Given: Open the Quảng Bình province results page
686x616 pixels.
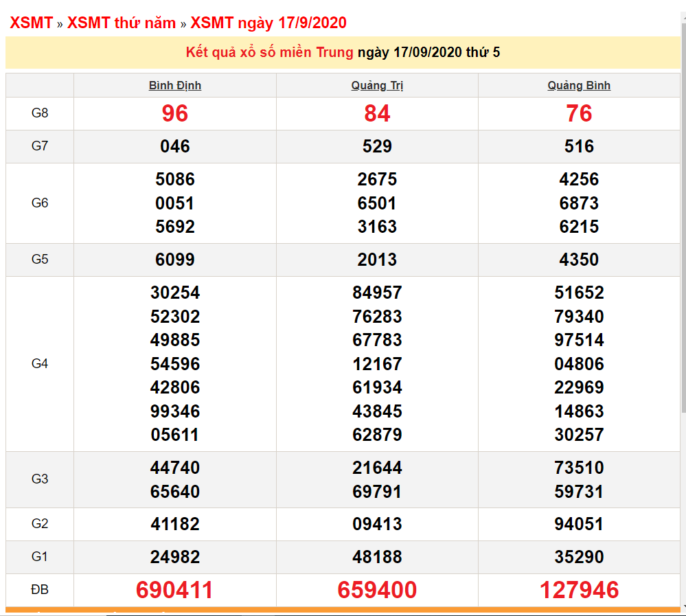Looking at the screenshot, I should 579,85.
